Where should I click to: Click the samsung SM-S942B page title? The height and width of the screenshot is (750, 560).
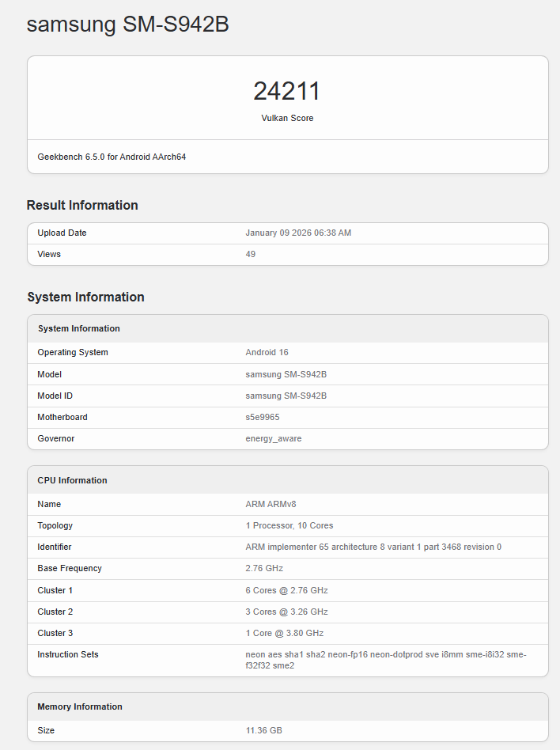tap(127, 25)
